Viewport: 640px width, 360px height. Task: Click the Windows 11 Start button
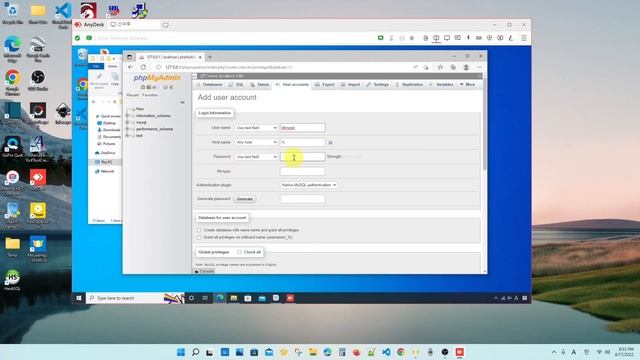click(x=181, y=352)
